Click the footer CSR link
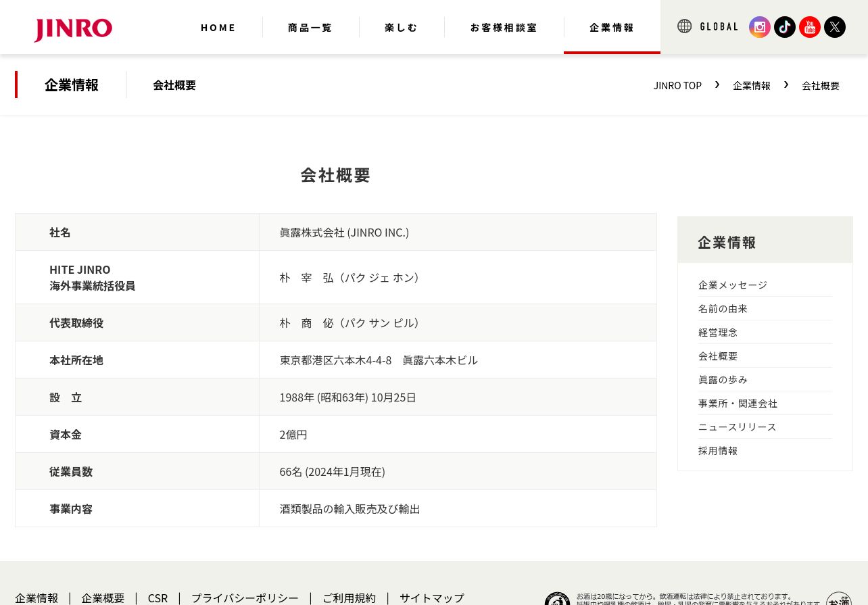Viewport: 868px width, 605px height. point(158,598)
